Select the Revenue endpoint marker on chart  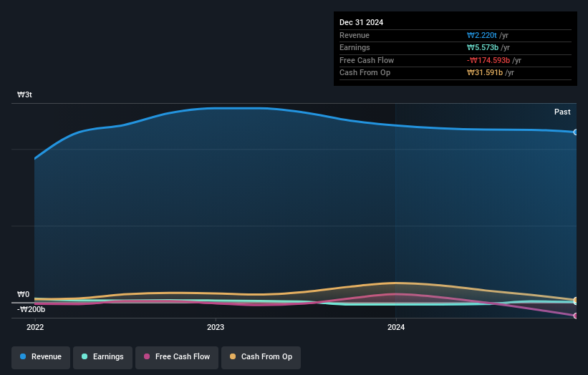pyautogui.click(x=576, y=132)
